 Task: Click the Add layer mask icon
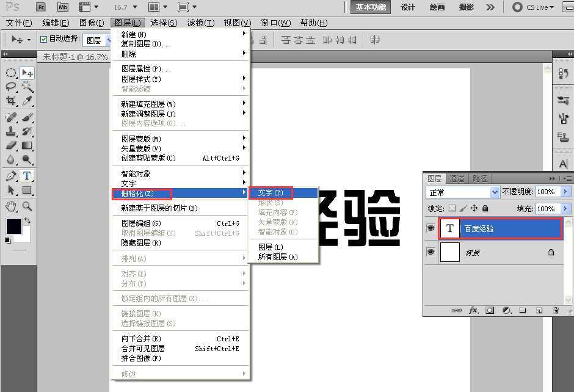tap(489, 310)
